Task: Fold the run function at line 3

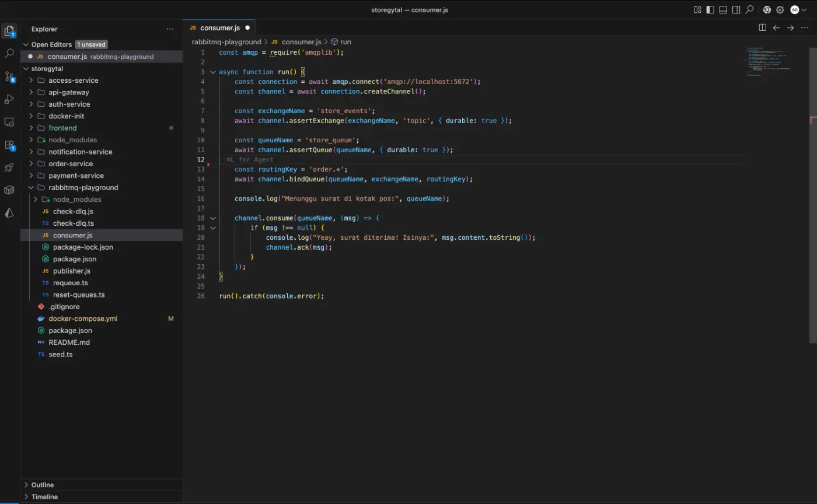Action: (212, 72)
